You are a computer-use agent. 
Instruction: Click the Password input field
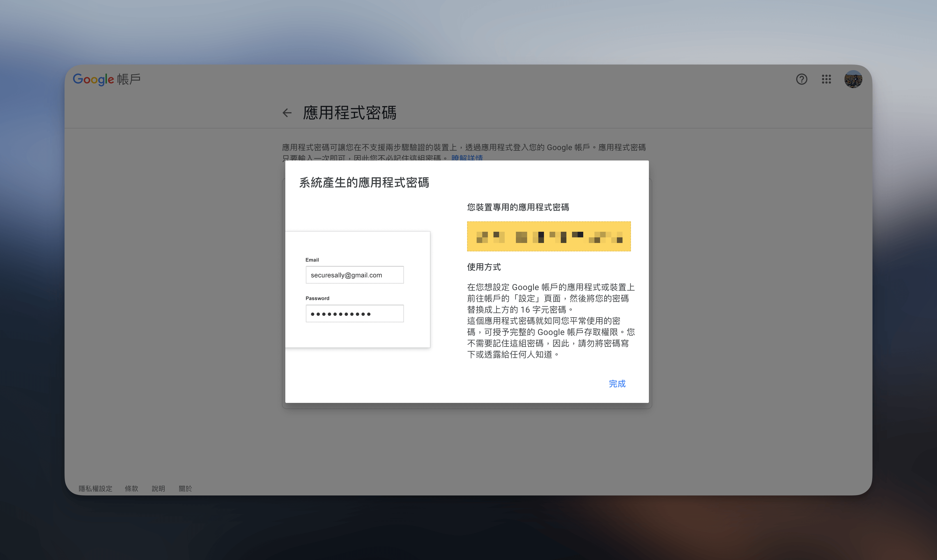[355, 314]
